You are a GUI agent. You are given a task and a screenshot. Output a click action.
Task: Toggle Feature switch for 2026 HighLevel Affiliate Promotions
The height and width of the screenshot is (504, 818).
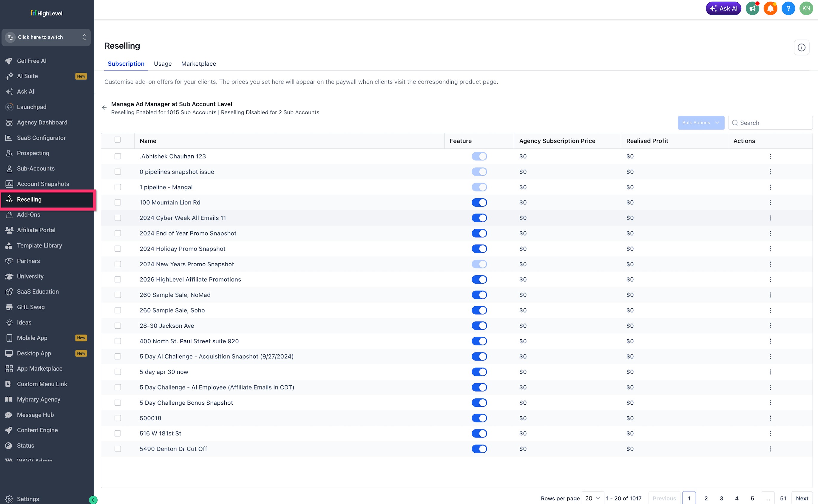click(479, 279)
